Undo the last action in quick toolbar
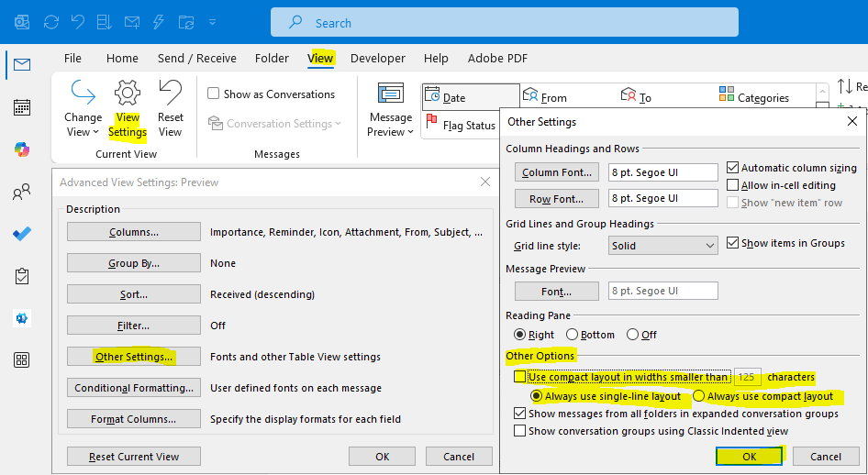868x475 pixels. pos(78,22)
